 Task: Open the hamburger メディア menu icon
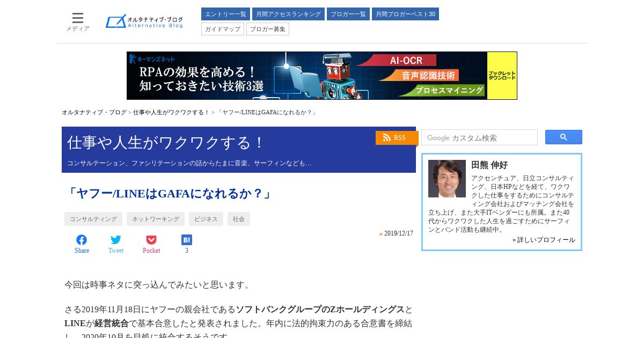point(78,18)
